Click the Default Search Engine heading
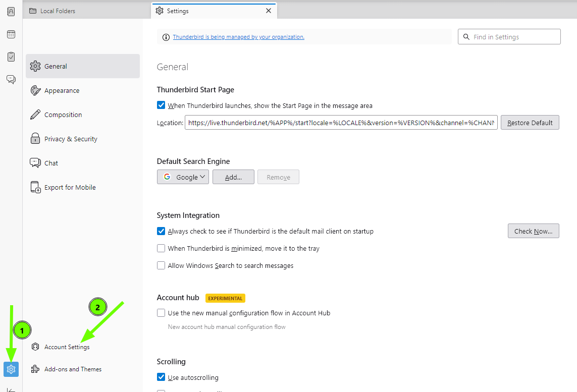The height and width of the screenshot is (392, 577). (193, 161)
